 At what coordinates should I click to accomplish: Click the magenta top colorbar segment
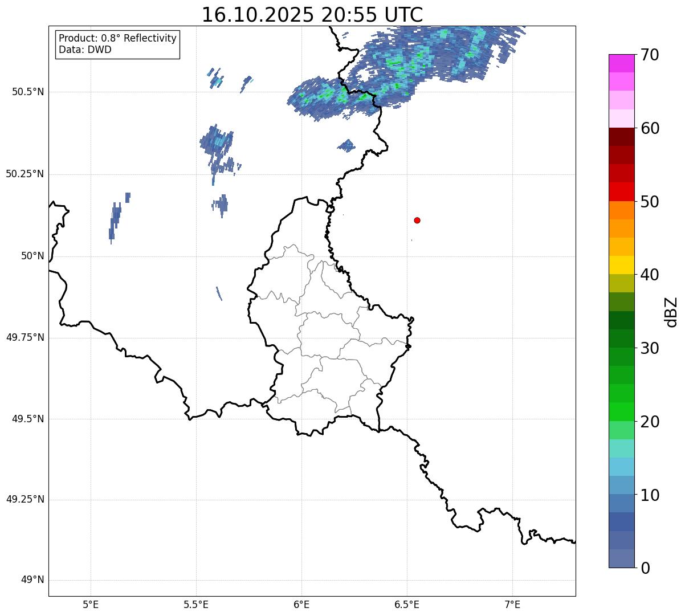pos(621,63)
